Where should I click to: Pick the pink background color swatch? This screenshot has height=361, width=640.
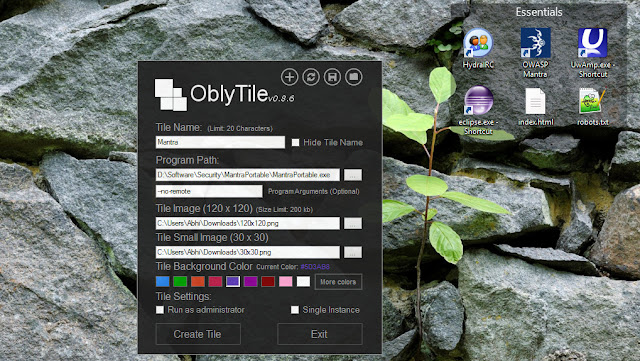click(x=285, y=281)
